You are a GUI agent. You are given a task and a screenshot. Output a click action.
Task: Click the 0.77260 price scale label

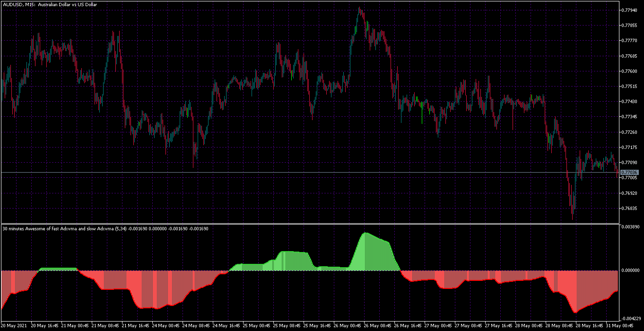point(630,132)
